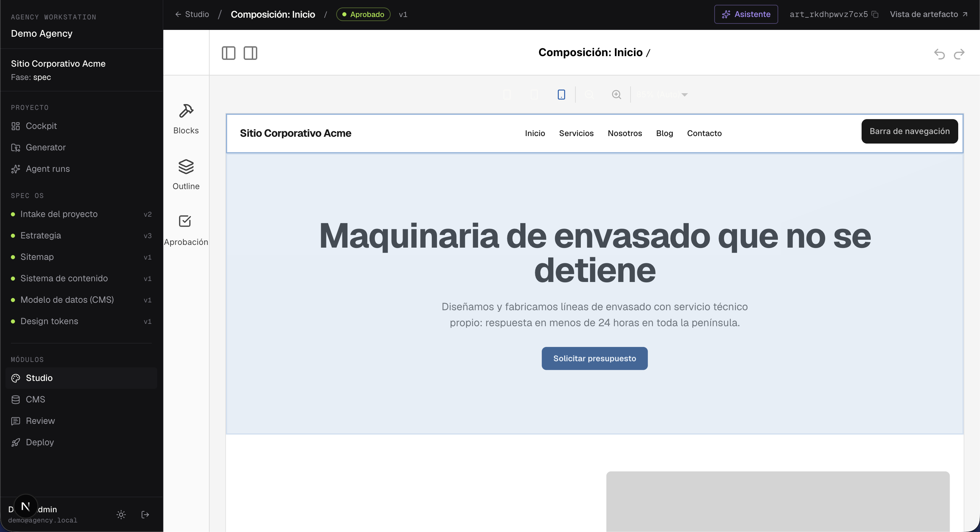Click the Nosotros nav link in preview
Image resolution: width=980 pixels, height=532 pixels.
click(625, 133)
